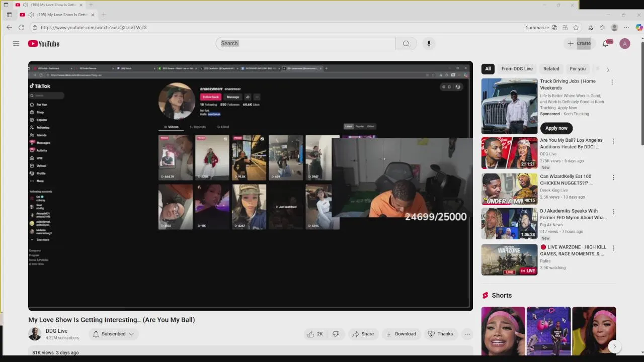Click Apply now on trucking ad
This screenshot has width=644, height=362.
[556, 128]
